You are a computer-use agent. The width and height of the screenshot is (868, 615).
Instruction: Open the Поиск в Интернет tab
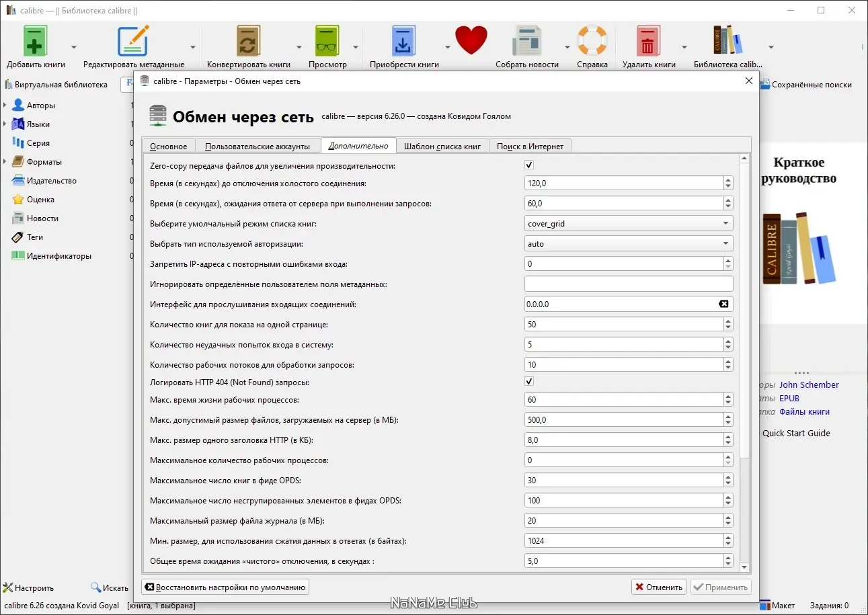(x=530, y=146)
